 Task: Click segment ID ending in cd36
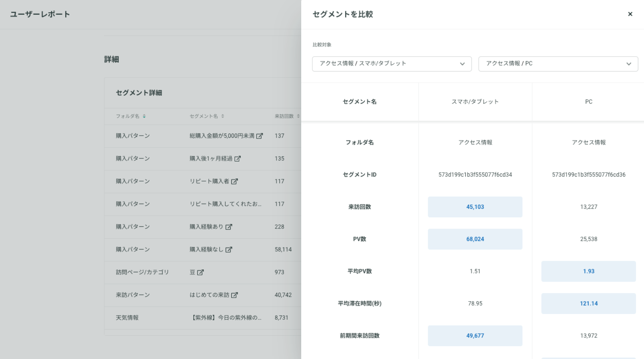click(589, 175)
